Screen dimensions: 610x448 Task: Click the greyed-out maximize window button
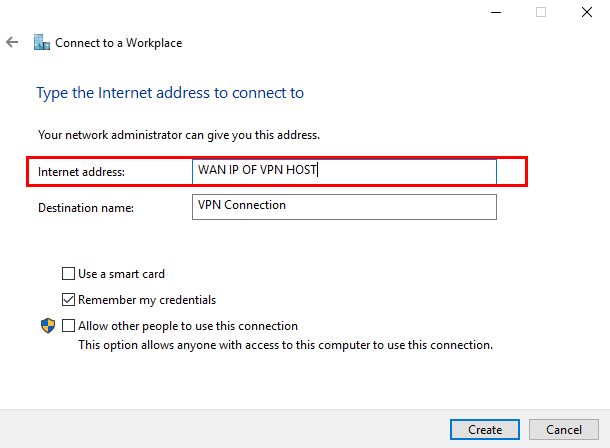click(x=541, y=12)
